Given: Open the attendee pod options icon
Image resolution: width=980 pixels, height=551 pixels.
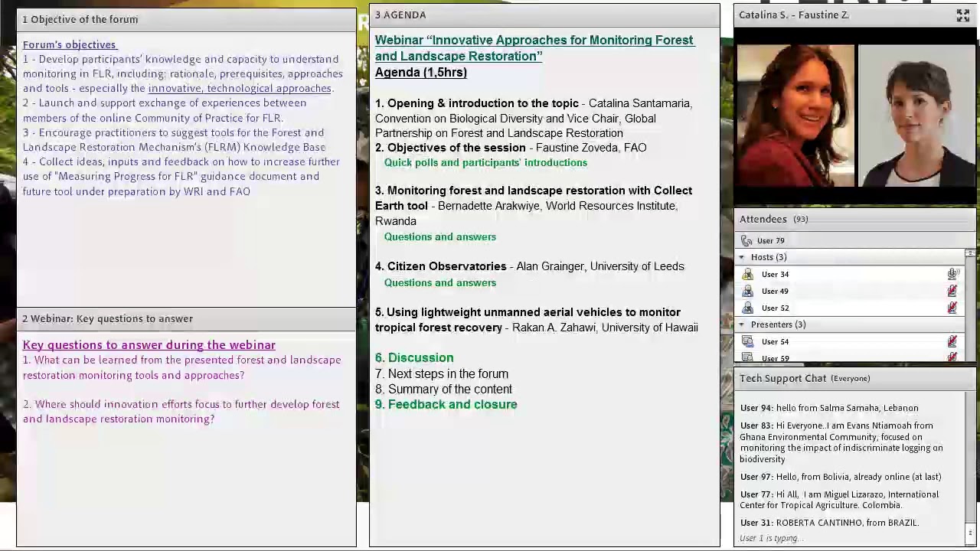Looking at the screenshot, I should coord(970,253).
